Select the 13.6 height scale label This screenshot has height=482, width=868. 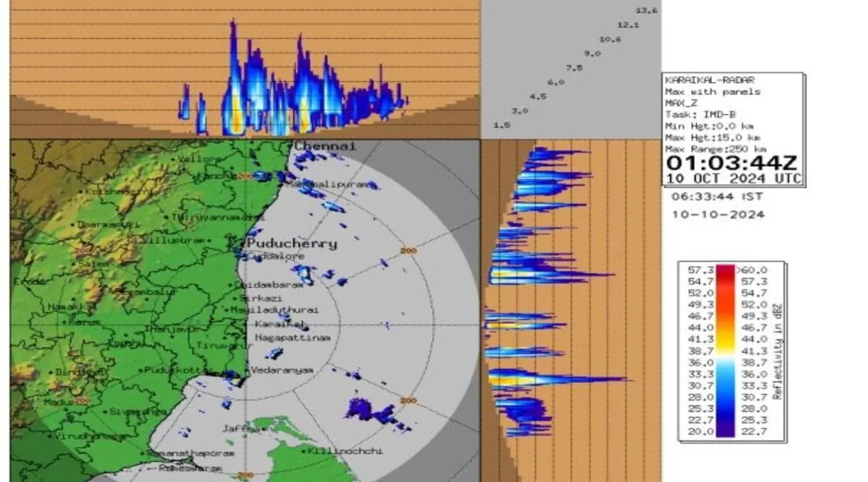[x=646, y=10]
